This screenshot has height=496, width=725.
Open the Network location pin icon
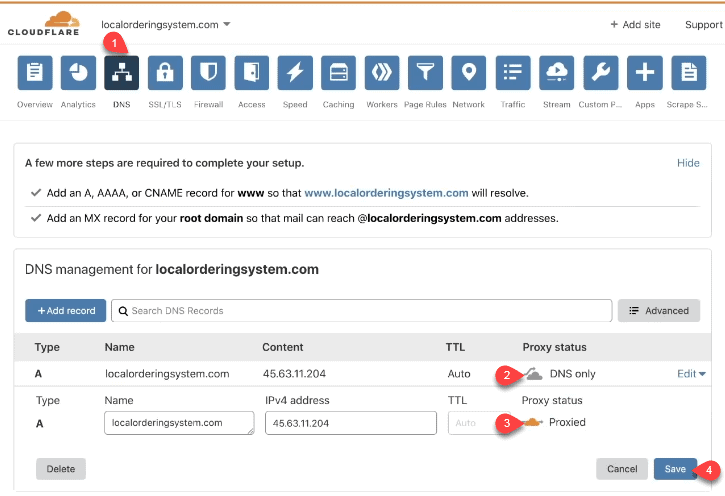[x=469, y=73]
